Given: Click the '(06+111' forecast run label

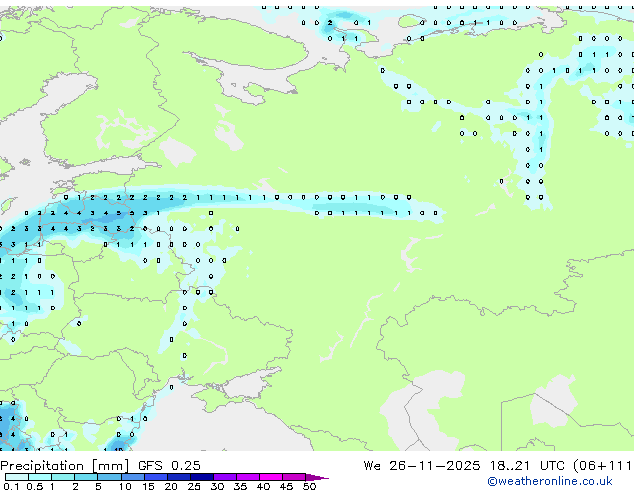Looking at the screenshot, I should pos(603,466).
